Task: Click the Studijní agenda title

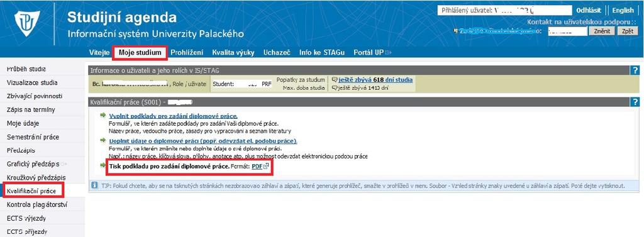Action: [122, 17]
